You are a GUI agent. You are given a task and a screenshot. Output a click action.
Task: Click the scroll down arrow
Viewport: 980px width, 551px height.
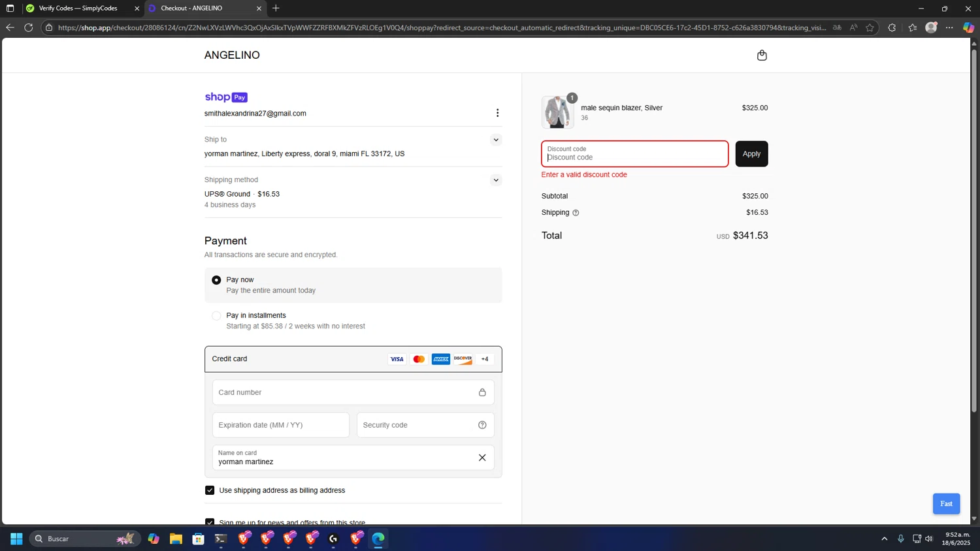point(973,519)
